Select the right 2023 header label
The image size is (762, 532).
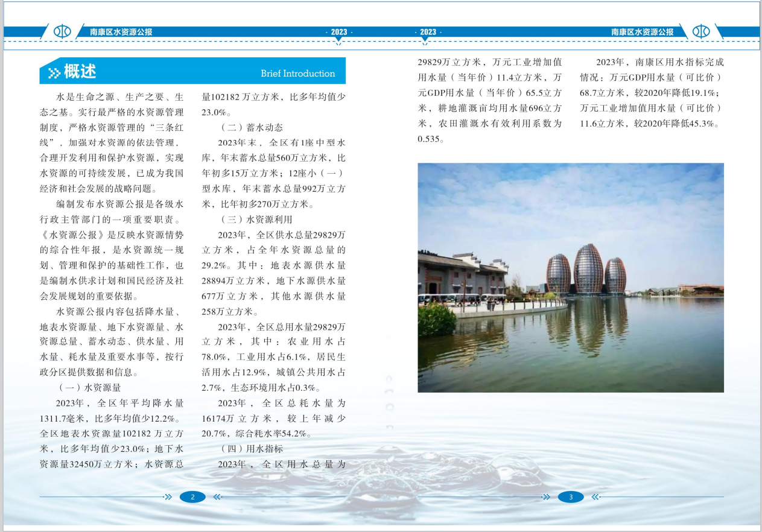[428, 32]
